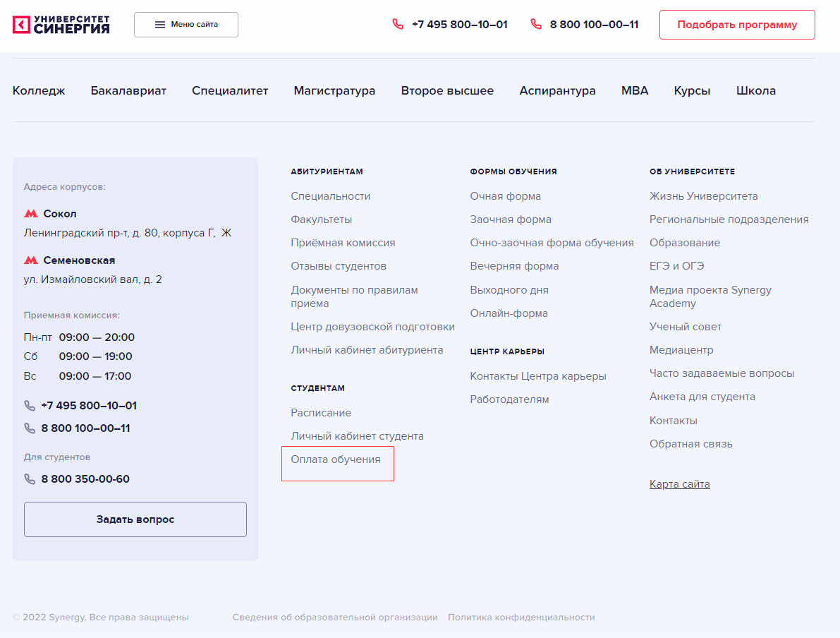Follow the Карта сайта link
Screen dimensions: 840x638
(x=679, y=484)
